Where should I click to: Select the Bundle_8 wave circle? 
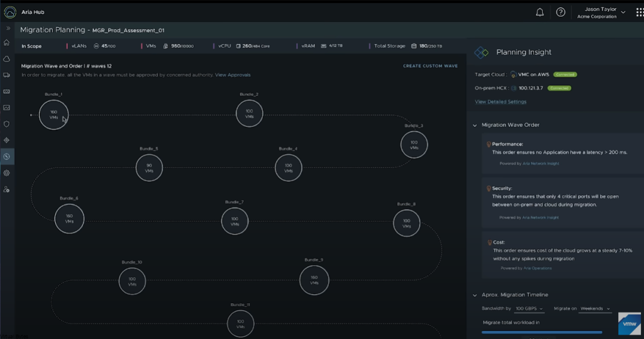[407, 223]
